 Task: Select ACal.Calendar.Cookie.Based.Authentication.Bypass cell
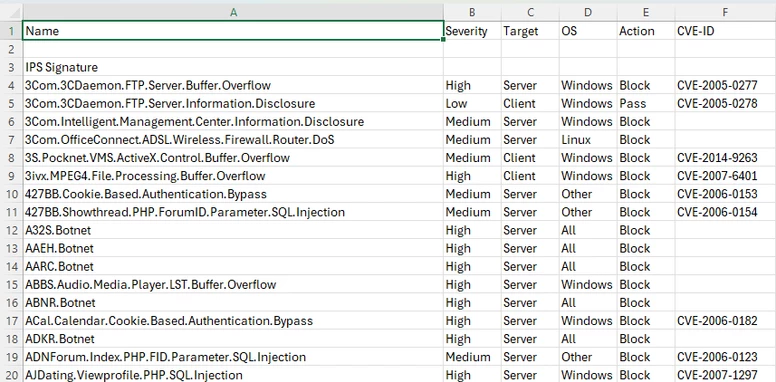click(x=233, y=321)
